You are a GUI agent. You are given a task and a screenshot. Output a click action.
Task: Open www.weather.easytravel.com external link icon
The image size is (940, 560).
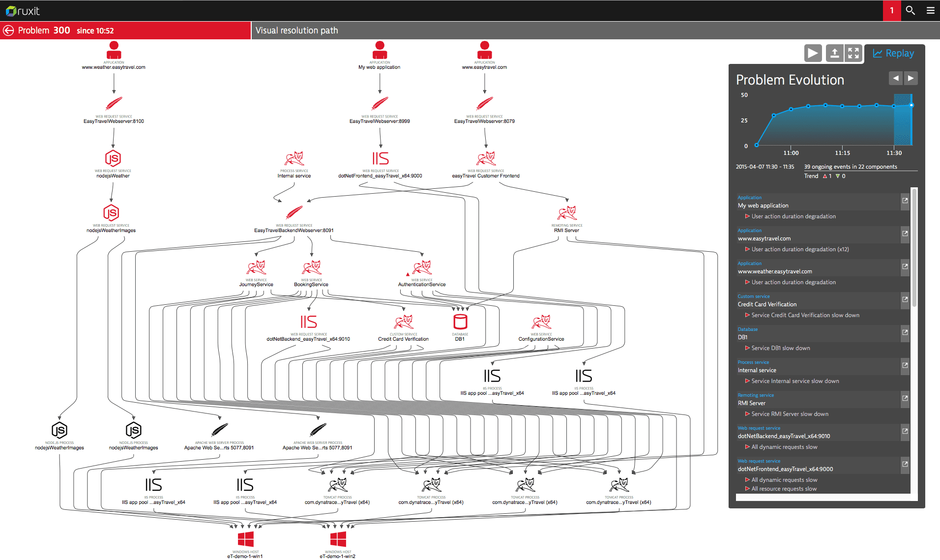[905, 266]
